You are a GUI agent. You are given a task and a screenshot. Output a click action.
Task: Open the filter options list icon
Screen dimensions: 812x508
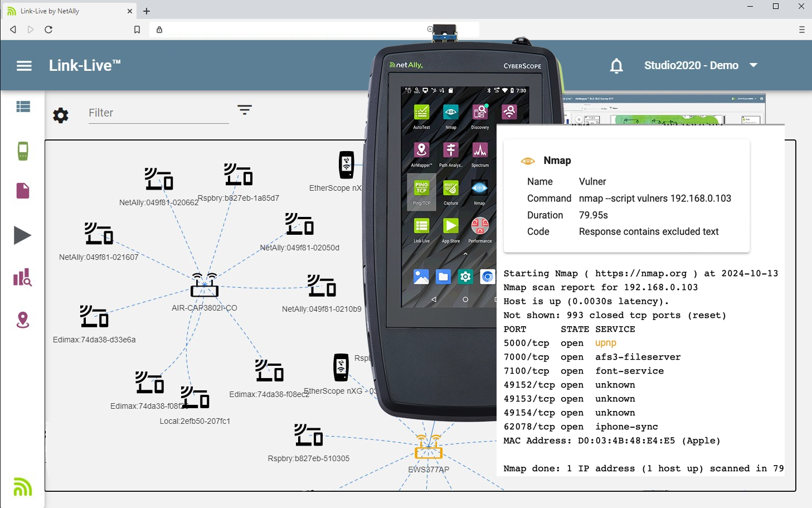coord(245,109)
